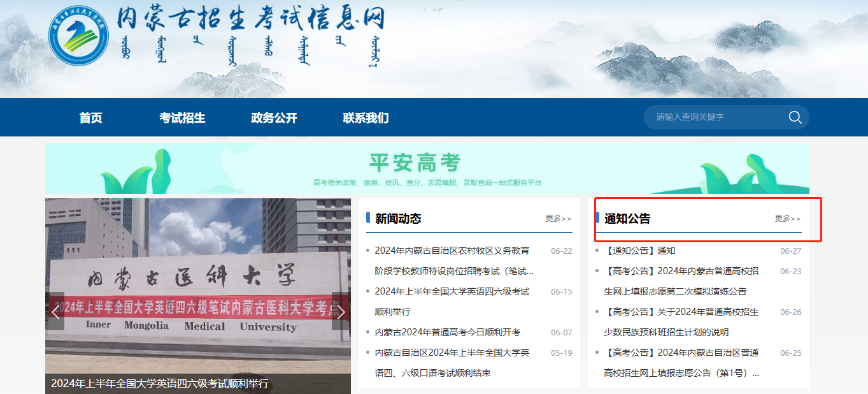Open the 平安高考 banner

click(427, 168)
